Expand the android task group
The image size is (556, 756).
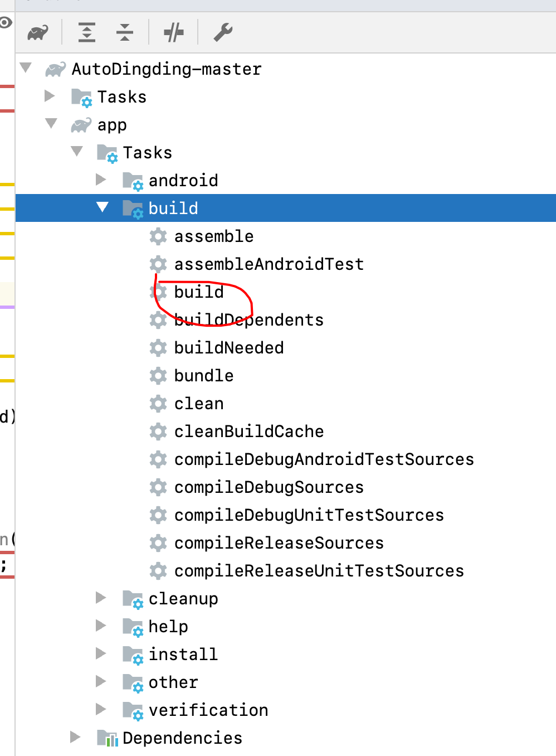101,180
